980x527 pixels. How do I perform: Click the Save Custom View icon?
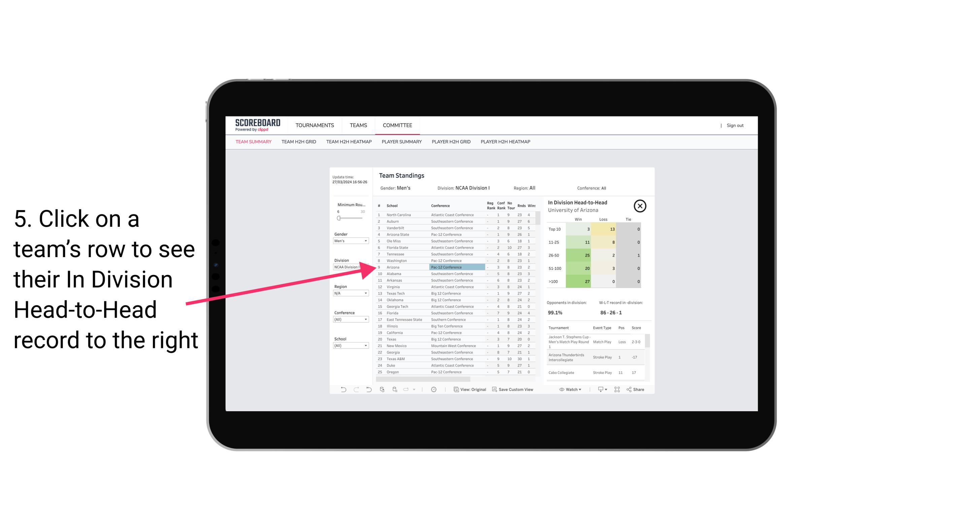(x=493, y=389)
